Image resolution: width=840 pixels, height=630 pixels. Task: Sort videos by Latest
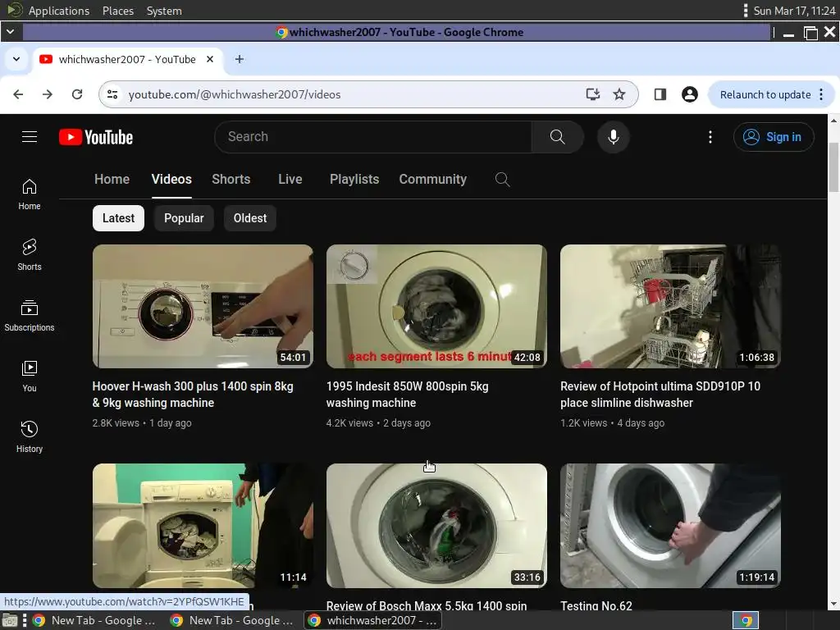point(118,218)
